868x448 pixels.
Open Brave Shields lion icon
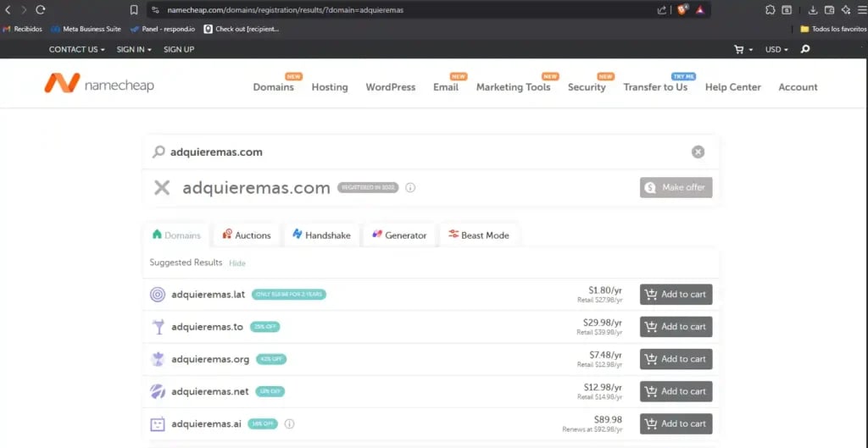coord(682,9)
